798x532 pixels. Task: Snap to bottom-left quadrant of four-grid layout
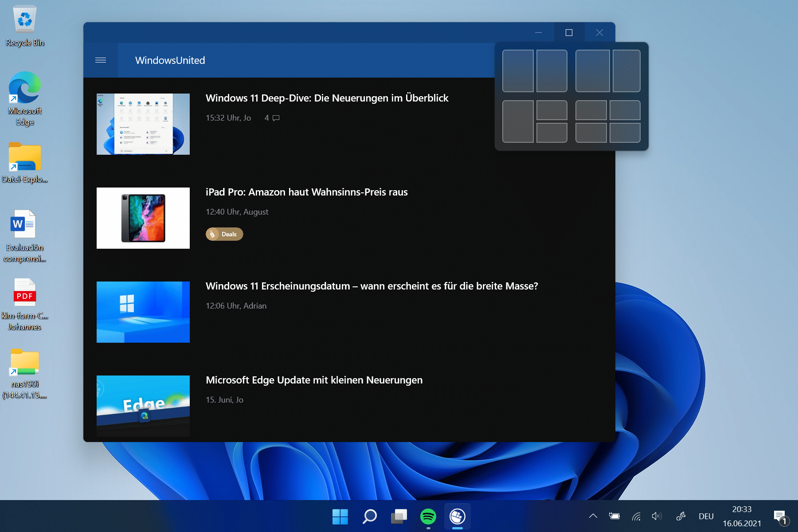[591, 133]
